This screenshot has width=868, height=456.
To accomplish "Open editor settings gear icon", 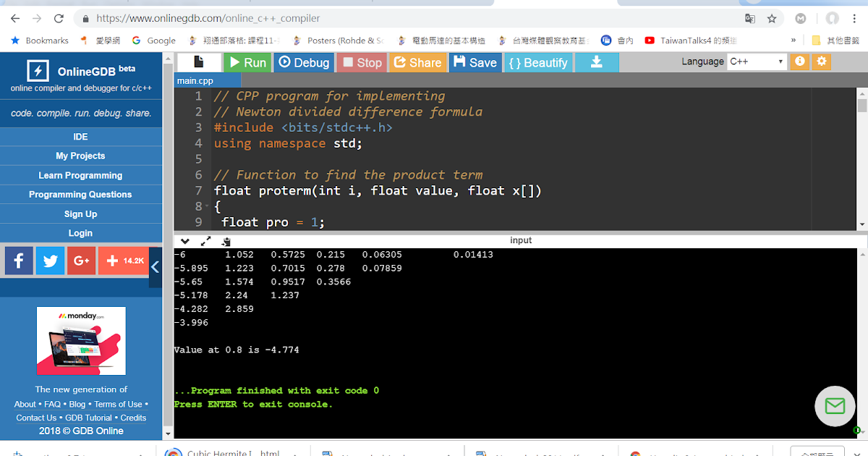I will (x=820, y=62).
